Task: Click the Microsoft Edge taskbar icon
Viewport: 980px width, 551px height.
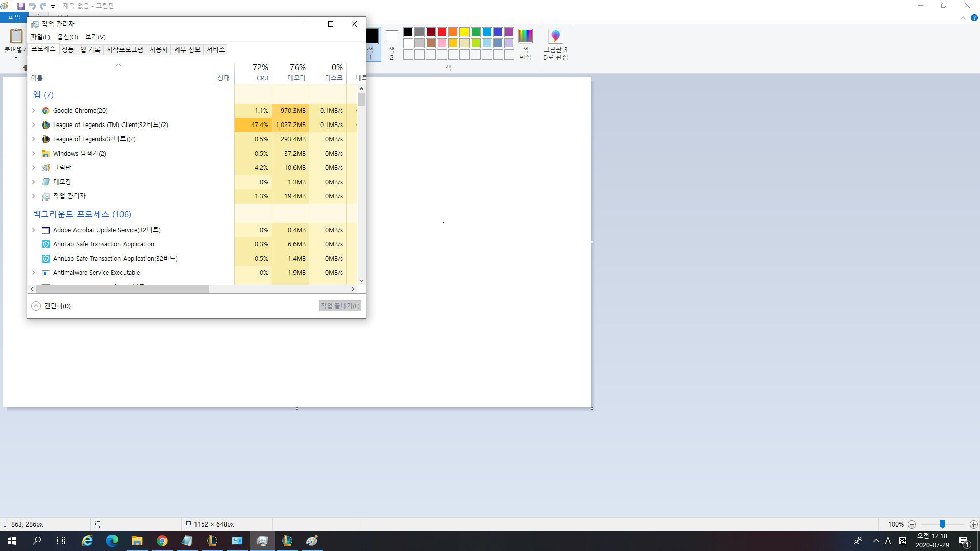Action: [x=112, y=541]
